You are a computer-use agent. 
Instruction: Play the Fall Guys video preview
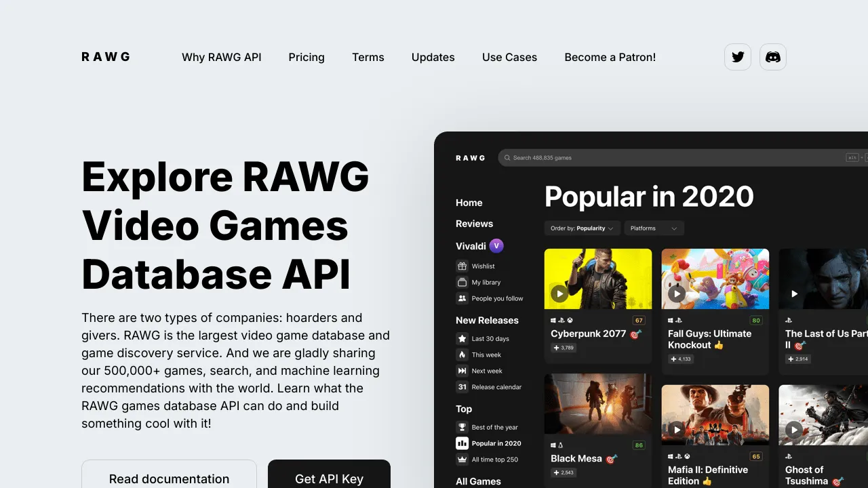[x=676, y=293]
